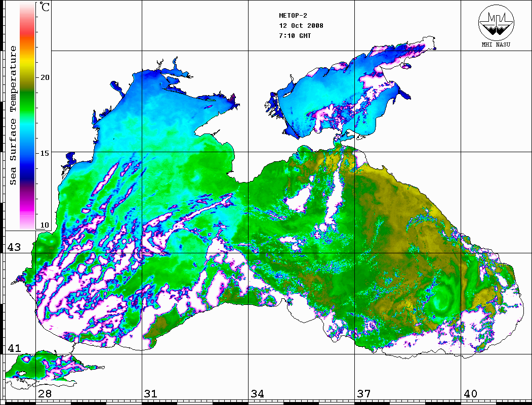Click the '34' longitude label
This screenshot has height=405, width=532.
pos(258,394)
